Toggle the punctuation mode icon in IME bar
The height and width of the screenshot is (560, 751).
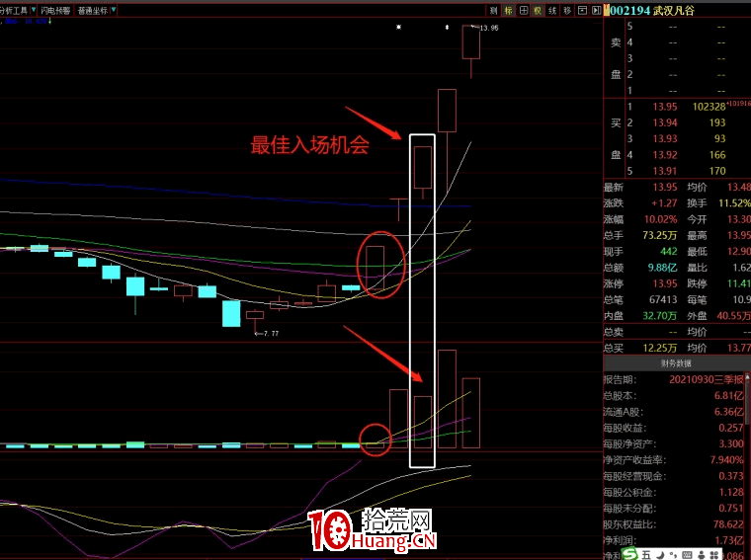click(x=673, y=555)
